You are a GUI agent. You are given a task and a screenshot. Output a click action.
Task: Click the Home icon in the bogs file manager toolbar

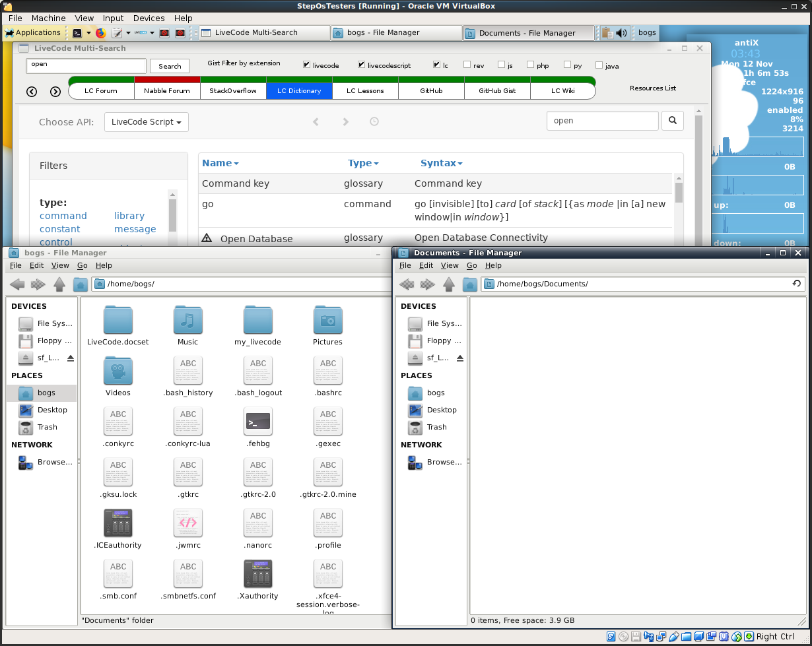click(81, 284)
